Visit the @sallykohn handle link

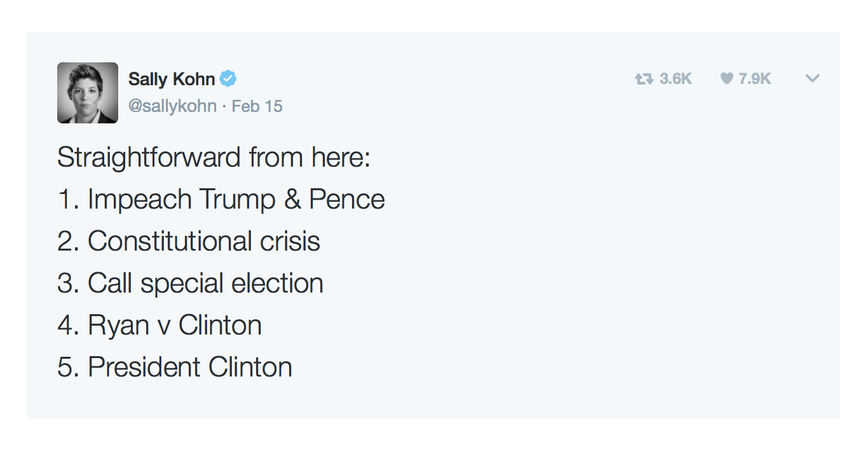coord(172,106)
